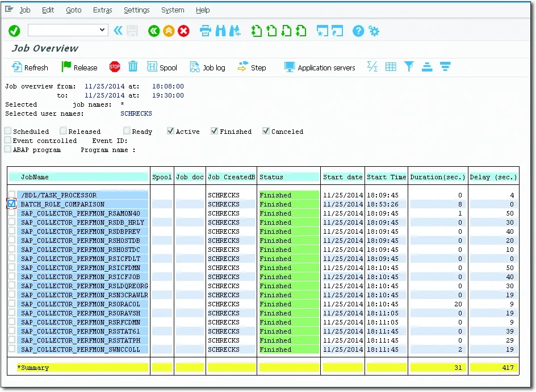Image resolution: width=536 pixels, height=392 pixels.
Task: Click the Next Page icon
Action: [x=287, y=31]
